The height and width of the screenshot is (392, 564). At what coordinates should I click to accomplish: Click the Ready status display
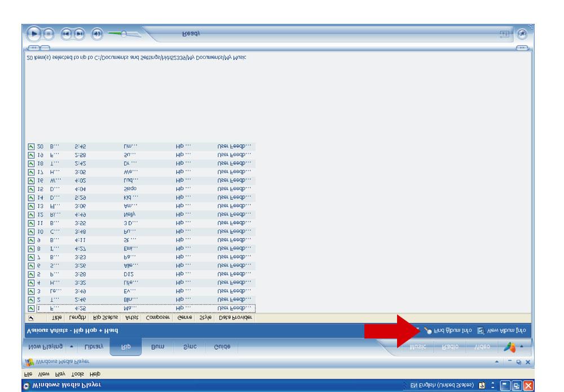tap(191, 34)
